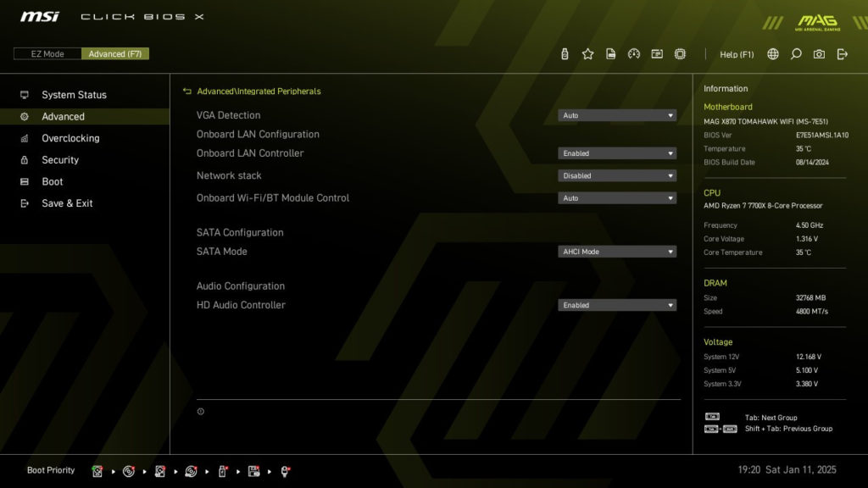This screenshot has width=868, height=488.
Task: Click the Motherboard heading in Information panel
Action: (728, 107)
